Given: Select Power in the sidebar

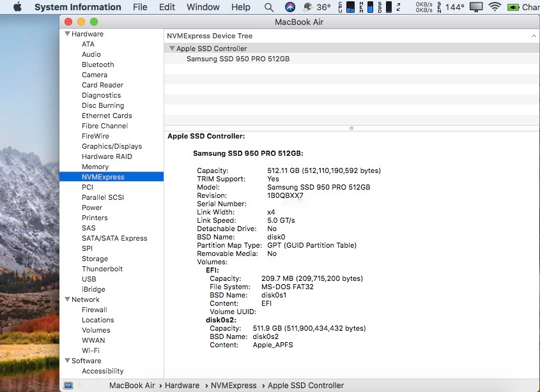Looking at the screenshot, I should (92, 207).
